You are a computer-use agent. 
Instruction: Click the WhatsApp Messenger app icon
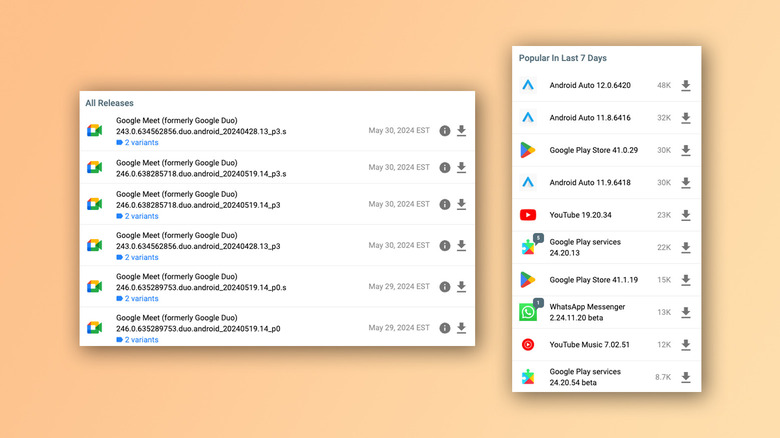tap(528, 312)
